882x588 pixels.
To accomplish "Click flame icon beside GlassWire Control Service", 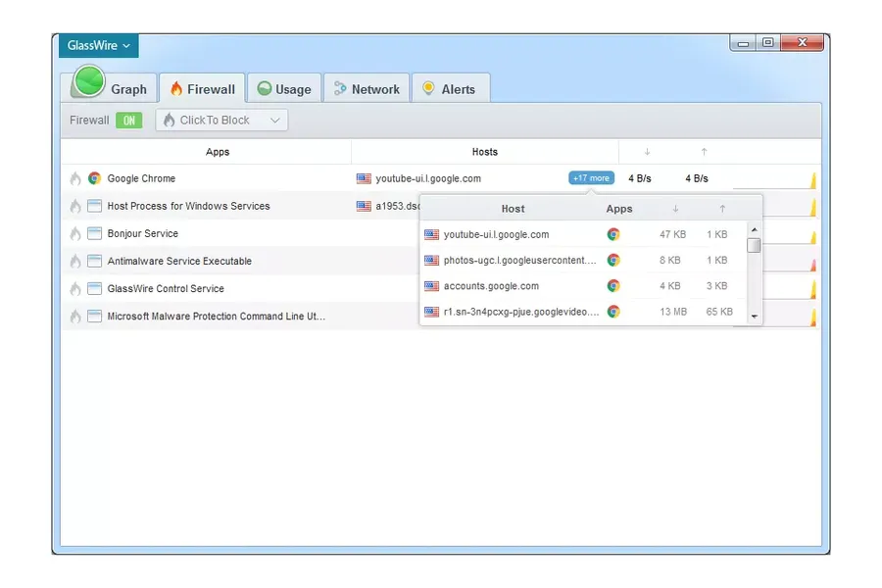I will 75,289.
